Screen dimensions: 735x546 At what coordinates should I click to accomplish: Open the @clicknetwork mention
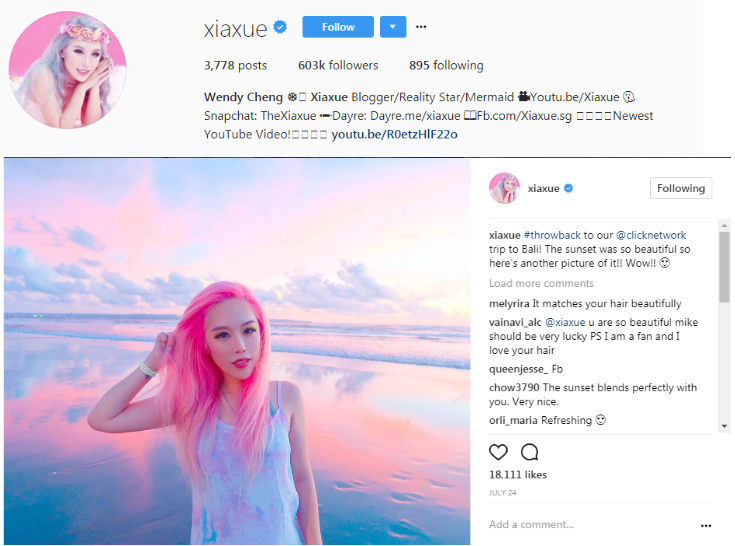(651, 235)
